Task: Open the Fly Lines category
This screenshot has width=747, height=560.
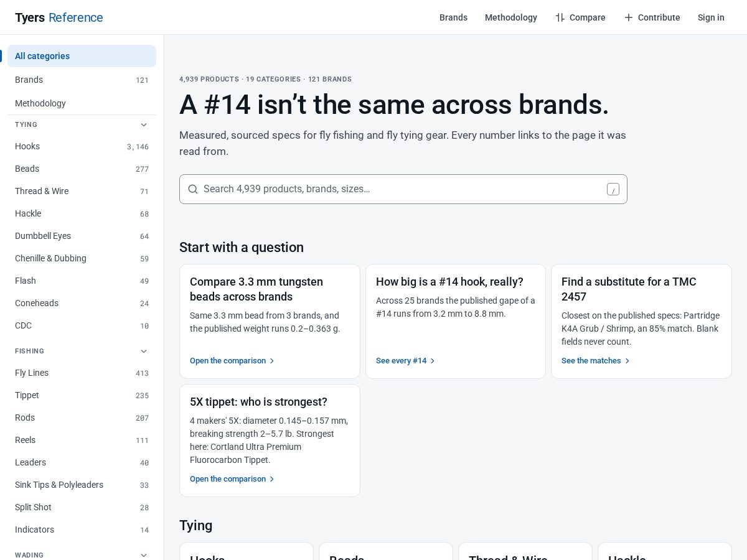Action: click(82, 373)
